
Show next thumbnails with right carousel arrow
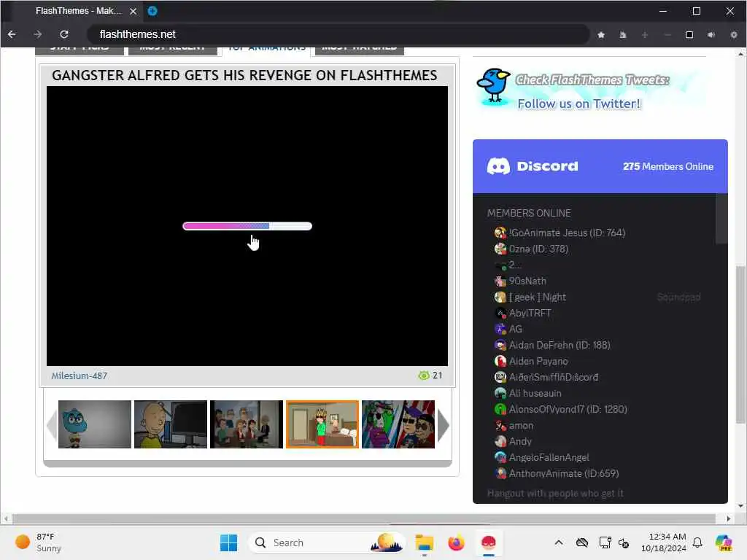(443, 425)
